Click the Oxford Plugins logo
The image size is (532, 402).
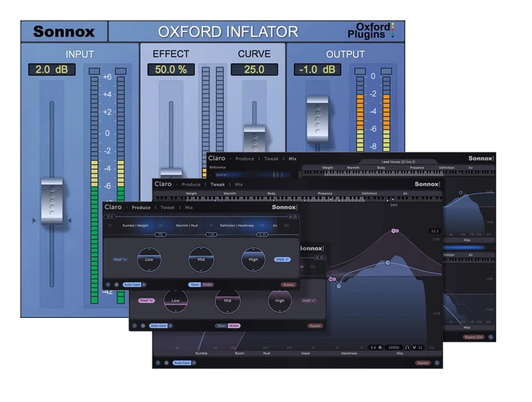click(371, 31)
